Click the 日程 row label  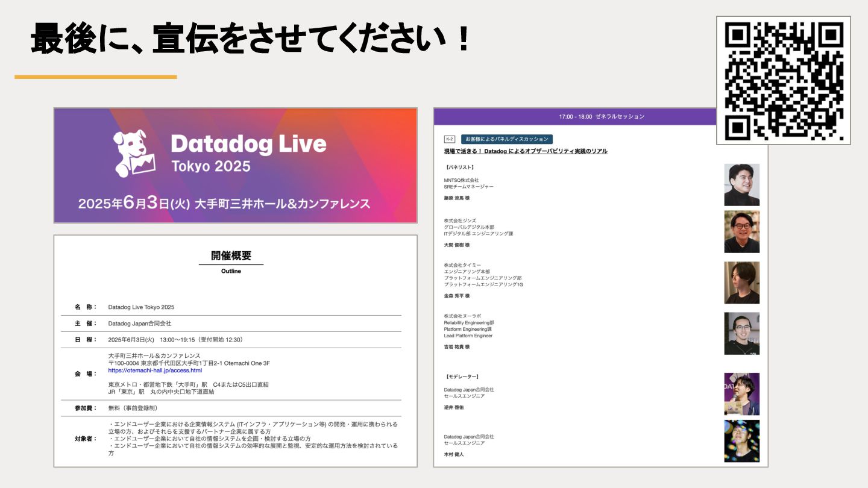[86, 340]
